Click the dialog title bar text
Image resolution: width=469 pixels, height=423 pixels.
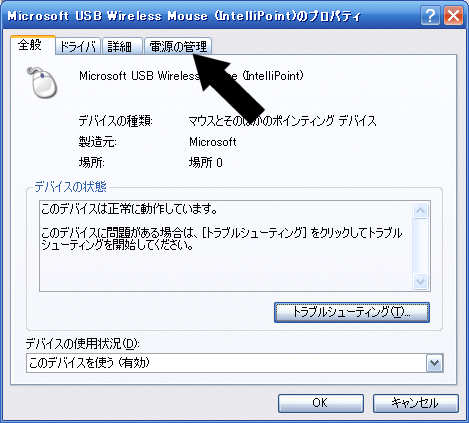(x=184, y=16)
